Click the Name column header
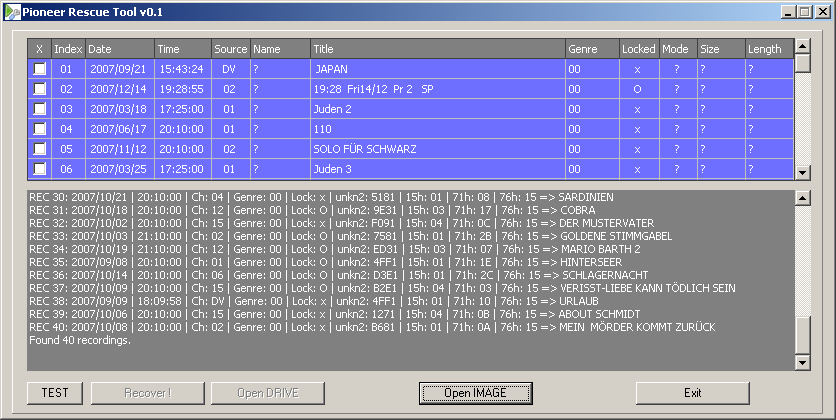The image size is (836, 420). pos(280,49)
